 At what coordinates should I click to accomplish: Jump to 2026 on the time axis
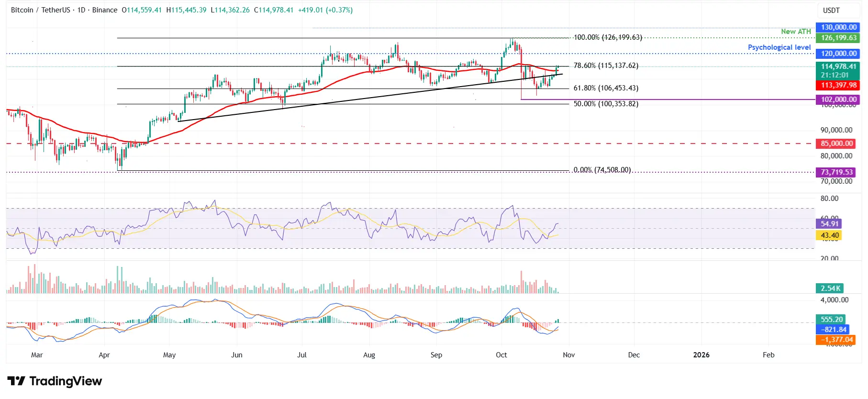pyautogui.click(x=701, y=355)
